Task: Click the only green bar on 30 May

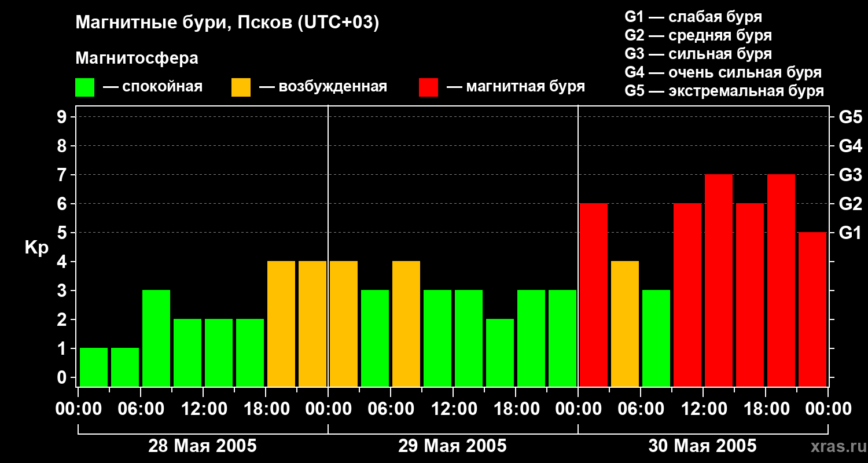Action: (x=656, y=337)
